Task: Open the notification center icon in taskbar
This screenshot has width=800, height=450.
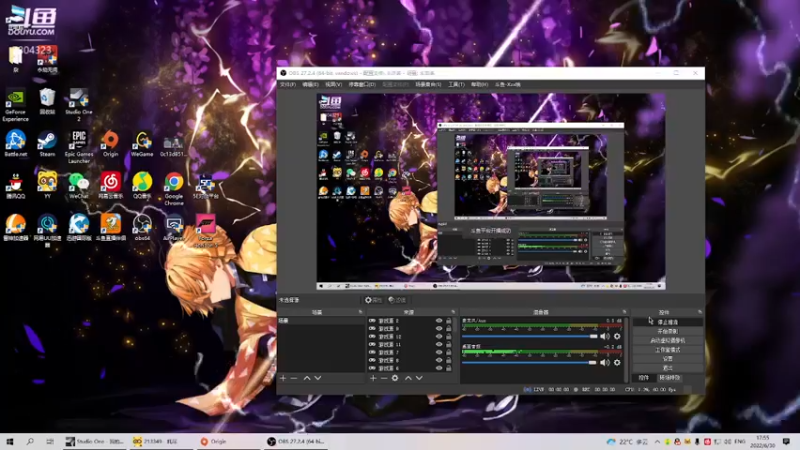Action: click(x=786, y=441)
